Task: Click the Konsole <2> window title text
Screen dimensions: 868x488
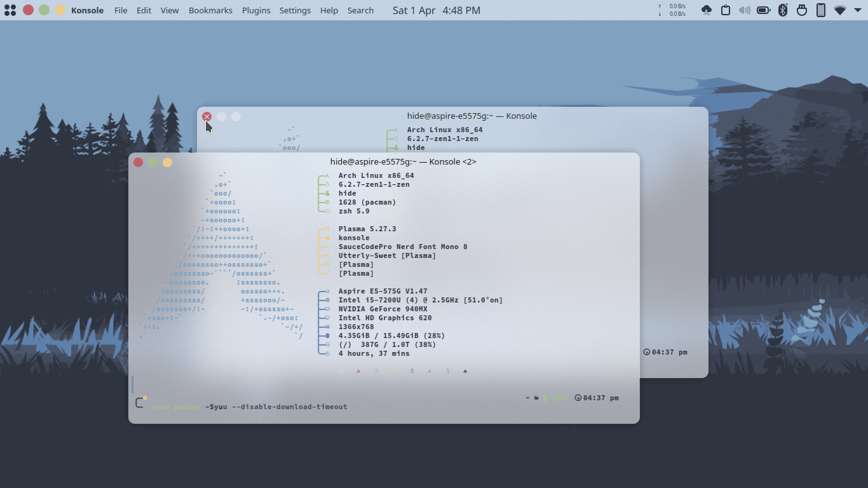Action: 403,162
